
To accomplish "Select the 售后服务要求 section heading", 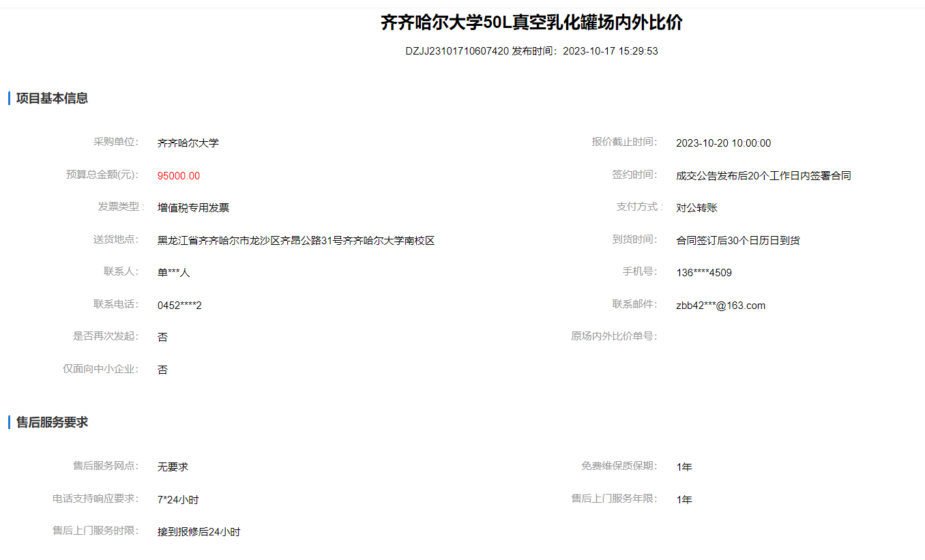I will pos(52,422).
